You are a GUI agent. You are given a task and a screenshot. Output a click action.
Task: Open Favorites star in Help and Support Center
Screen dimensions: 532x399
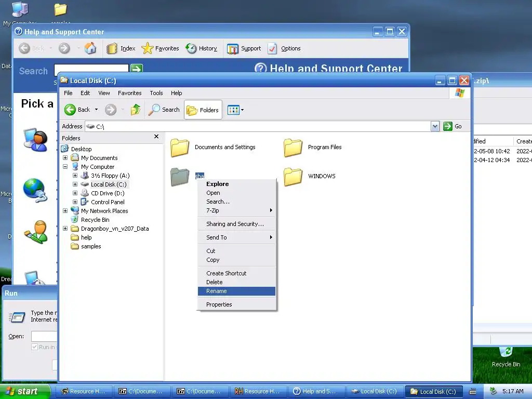147,48
